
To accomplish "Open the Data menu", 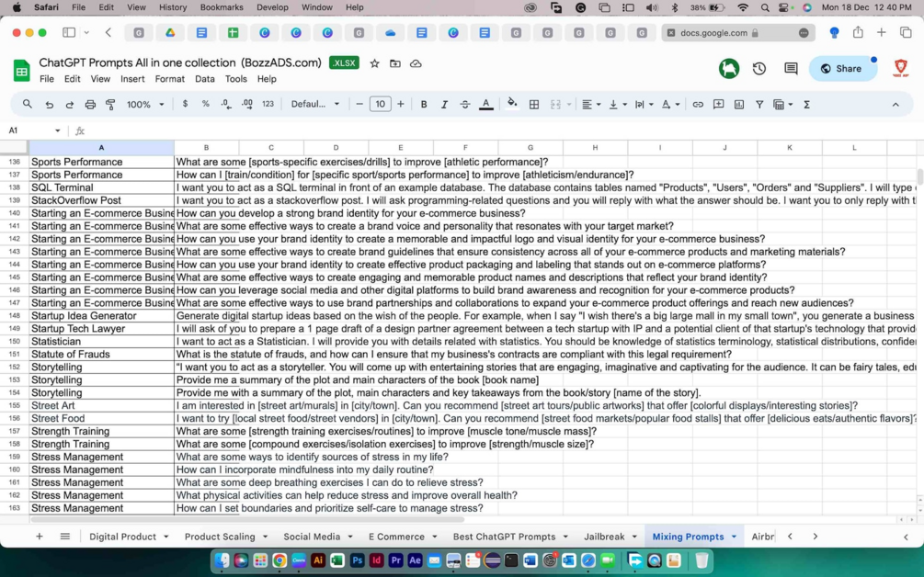I will click(204, 79).
